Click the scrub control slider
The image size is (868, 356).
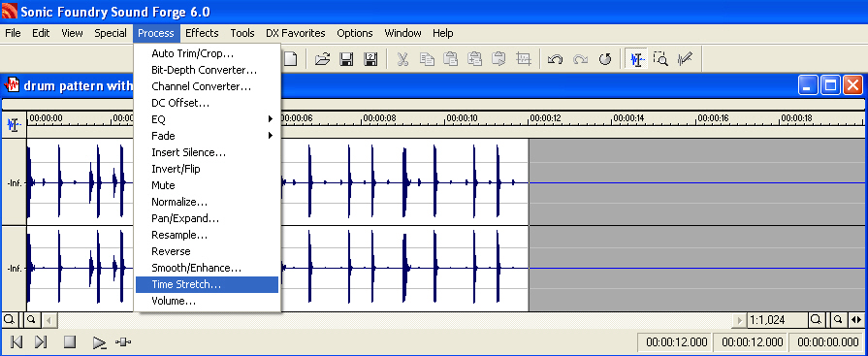pos(123,342)
